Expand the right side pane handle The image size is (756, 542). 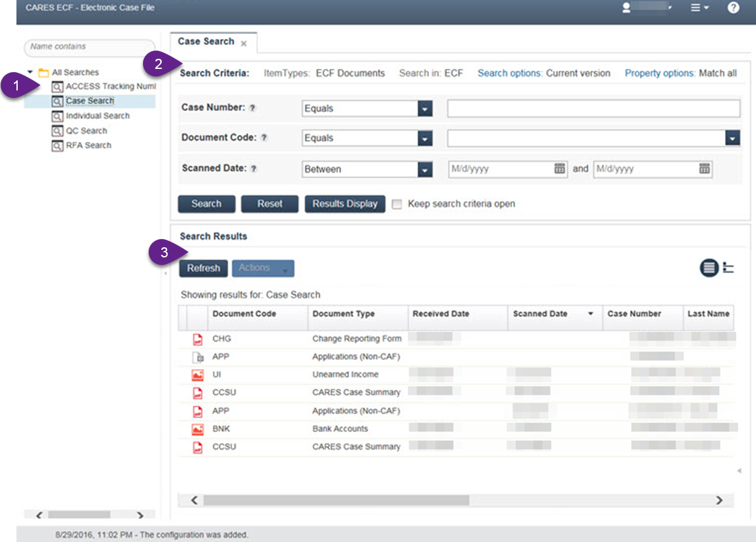[x=739, y=471]
